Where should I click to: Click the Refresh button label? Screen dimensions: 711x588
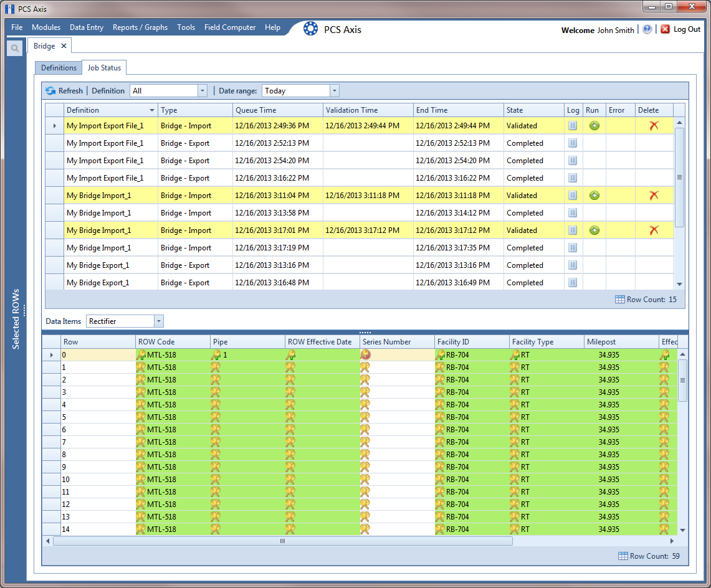(71, 91)
